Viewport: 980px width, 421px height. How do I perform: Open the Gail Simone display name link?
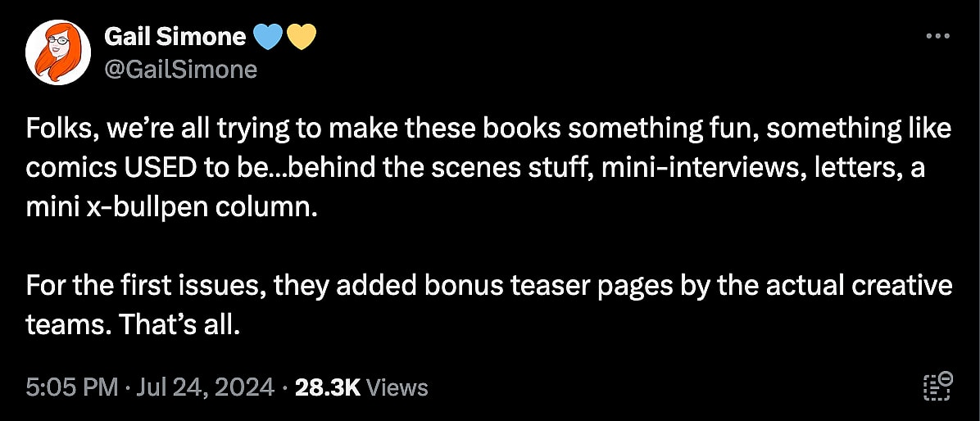[x=175, y=37]
